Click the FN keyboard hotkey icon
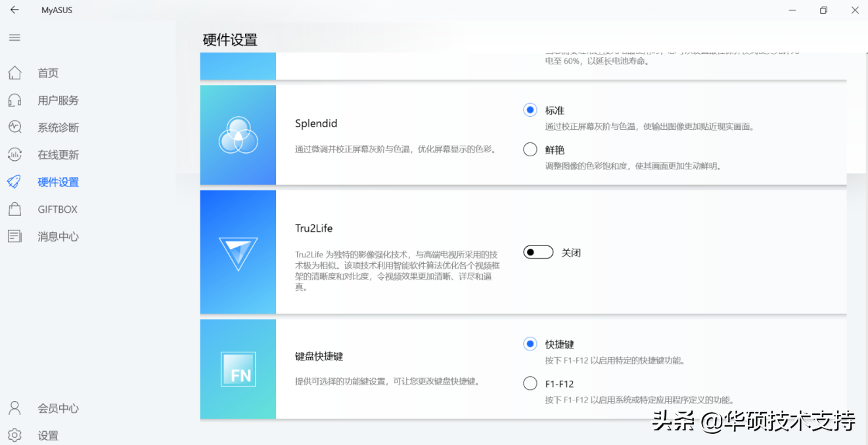The height and width of the screenshot is (445, 868). pyautogui.click(x=238, y=369)
